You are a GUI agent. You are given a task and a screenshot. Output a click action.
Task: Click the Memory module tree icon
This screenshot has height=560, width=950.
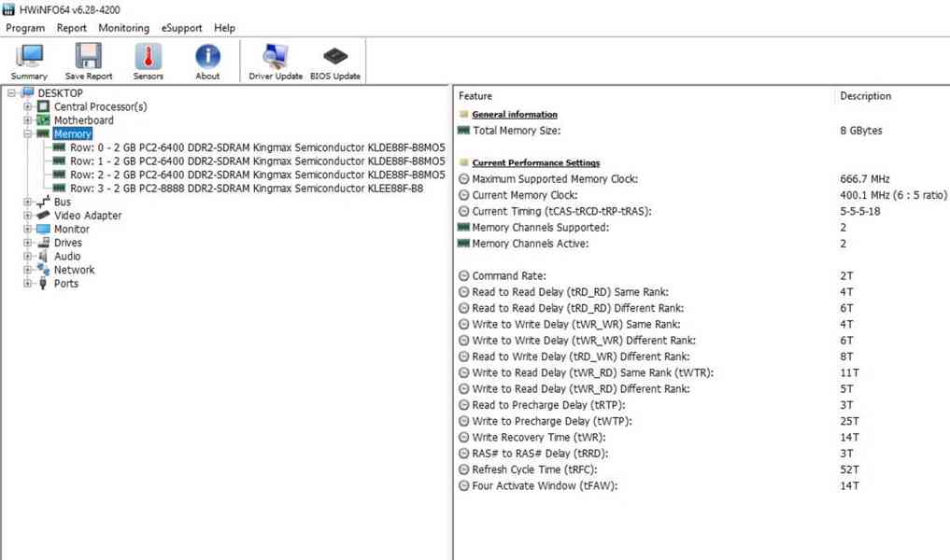pos(43,133)
